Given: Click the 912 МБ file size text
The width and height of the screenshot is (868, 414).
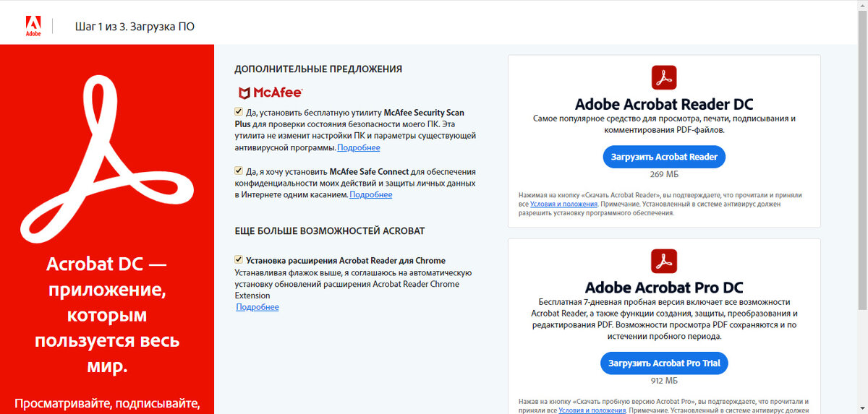Looking at the screenshot, I should click(x=664, y=380).
